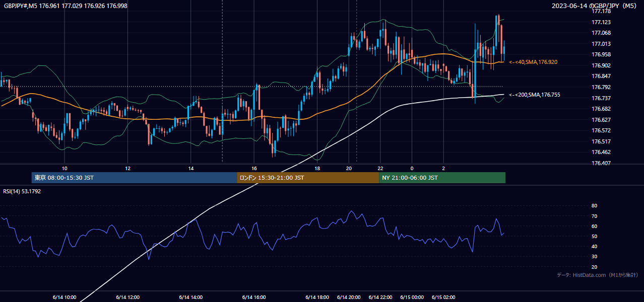Select the ロンドン 15:30-21:00 JST session bar
The width and height of the screenshot is (644, 302).
(x=308, y=178)
